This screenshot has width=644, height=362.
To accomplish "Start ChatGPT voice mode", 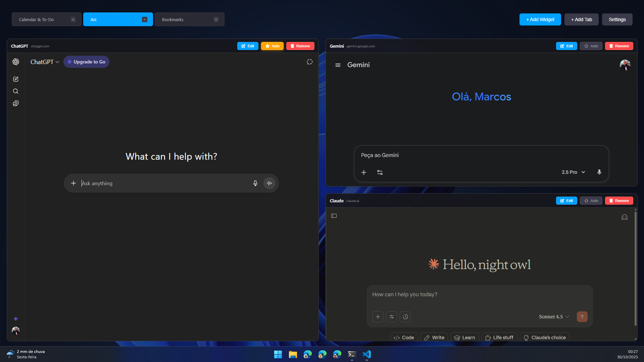I will coord(269,183).
